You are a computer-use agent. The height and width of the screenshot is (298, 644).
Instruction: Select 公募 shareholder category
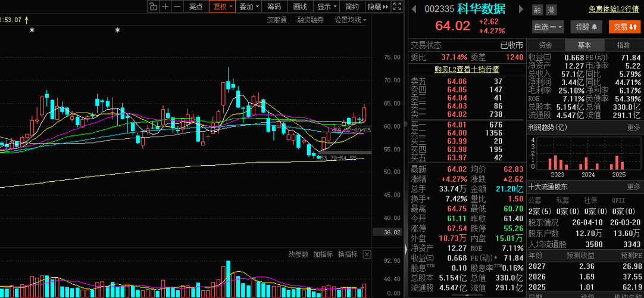tap(534, 201)
